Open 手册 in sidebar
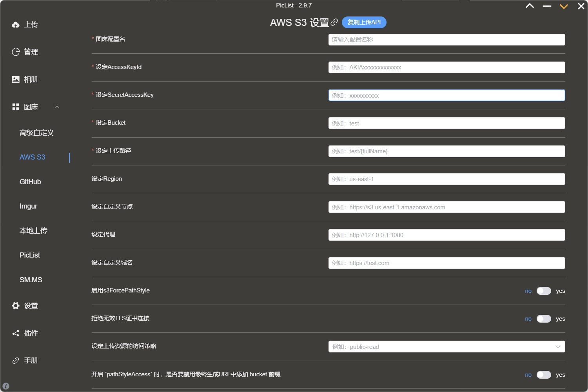The image size is (588, 392). [31, 361]
